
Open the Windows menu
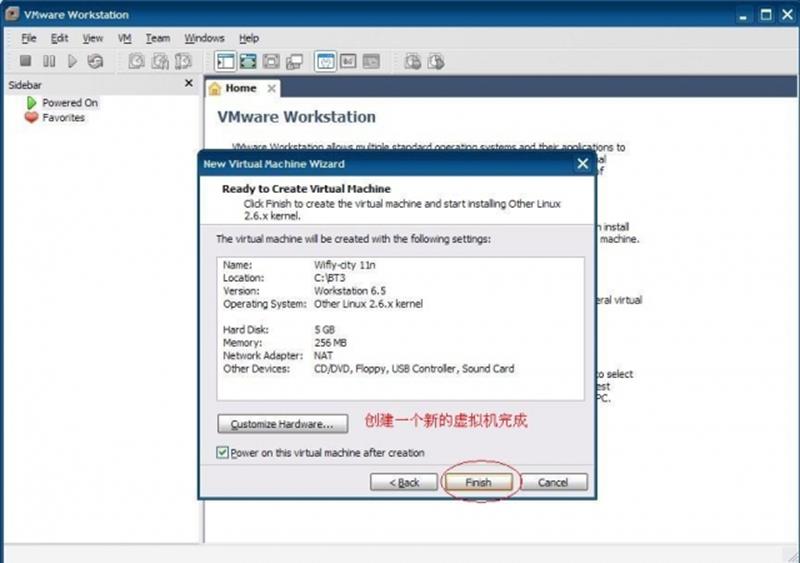[x=204, y=38]
